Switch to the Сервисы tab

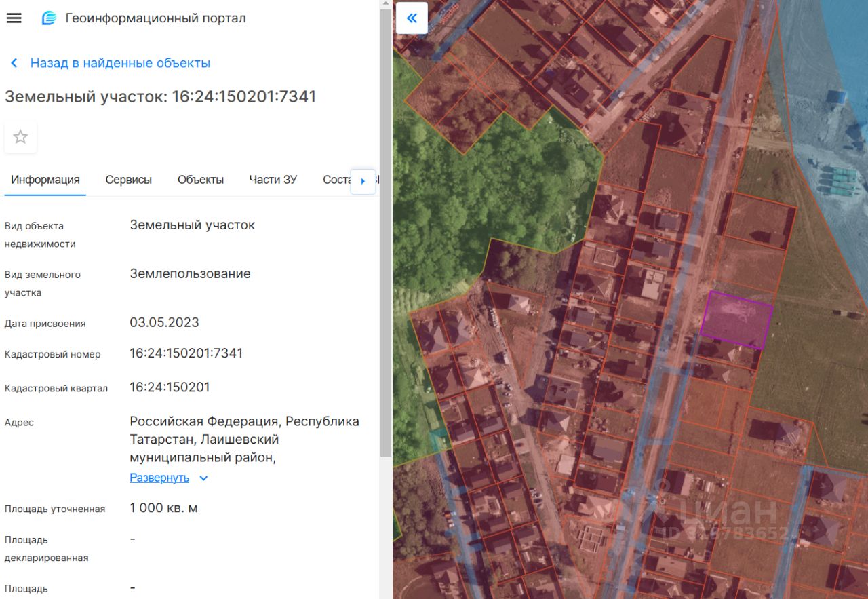point(129,180)
